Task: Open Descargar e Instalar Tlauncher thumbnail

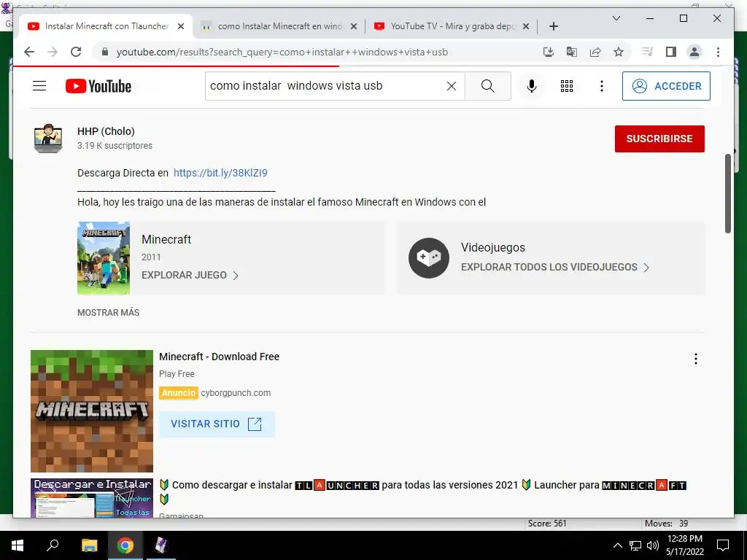Action: [x=92, y=497]
